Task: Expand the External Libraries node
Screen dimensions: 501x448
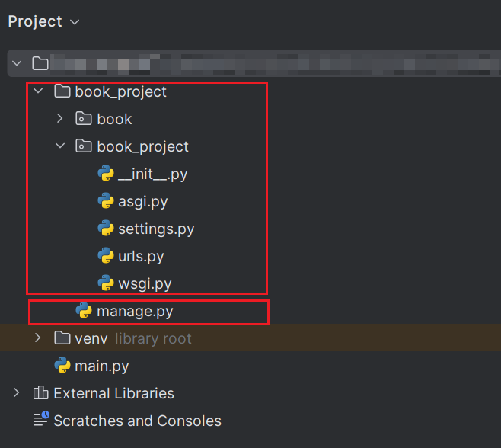Action: pos(16,392)
